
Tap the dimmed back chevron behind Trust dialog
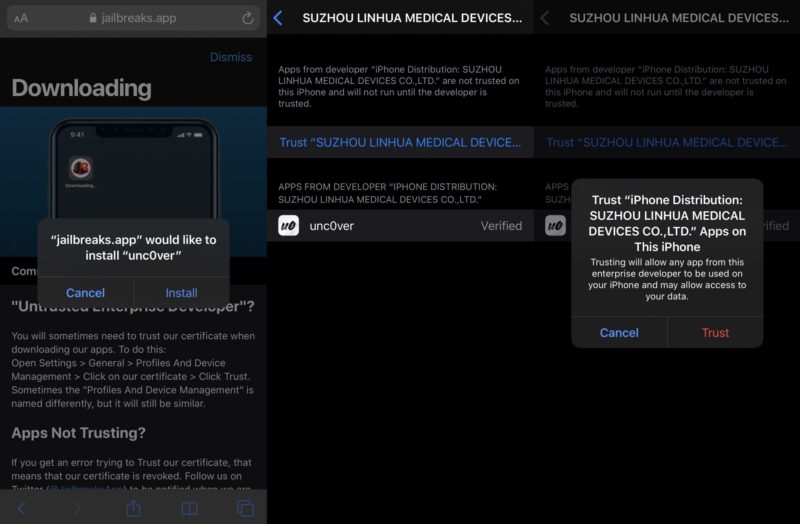pos(545,18)
